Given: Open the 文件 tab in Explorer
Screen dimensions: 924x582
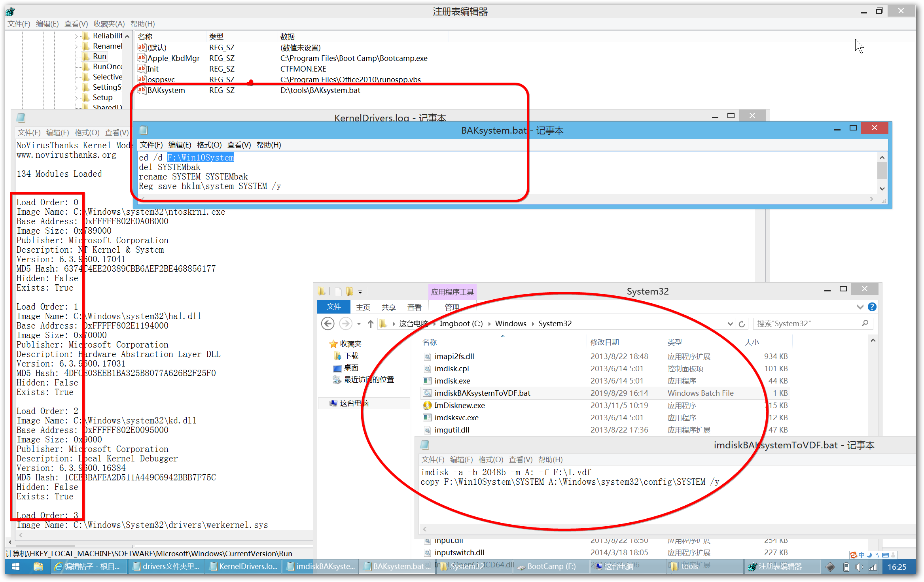Looking at the screenshot, I should pos(334,307).
